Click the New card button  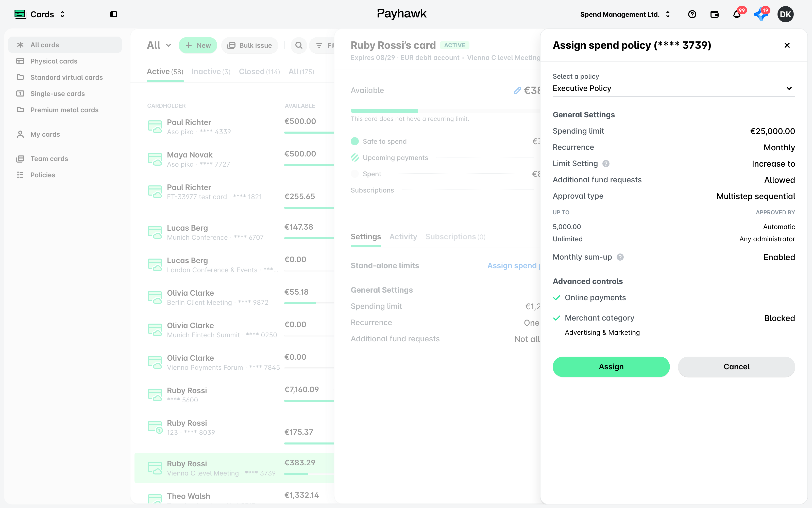(198, 45)
